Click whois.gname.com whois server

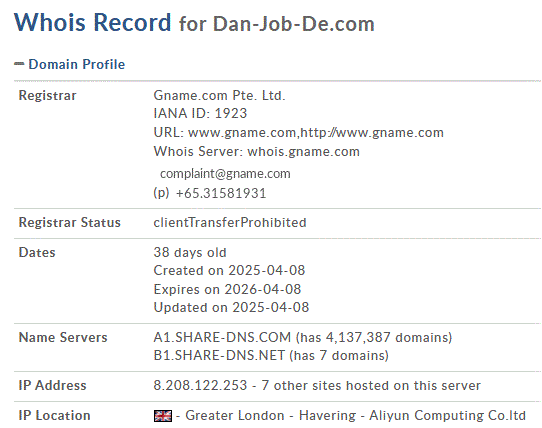coord(303,152)
